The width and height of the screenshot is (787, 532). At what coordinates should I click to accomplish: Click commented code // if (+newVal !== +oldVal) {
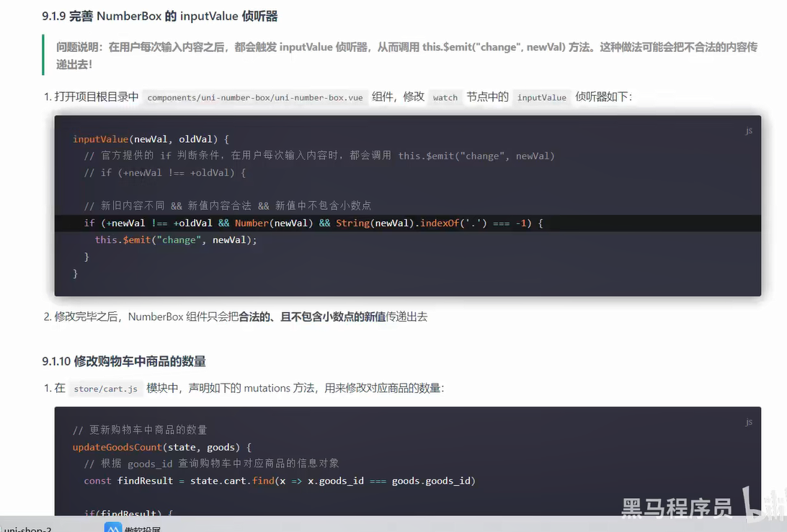pos(164,173)
